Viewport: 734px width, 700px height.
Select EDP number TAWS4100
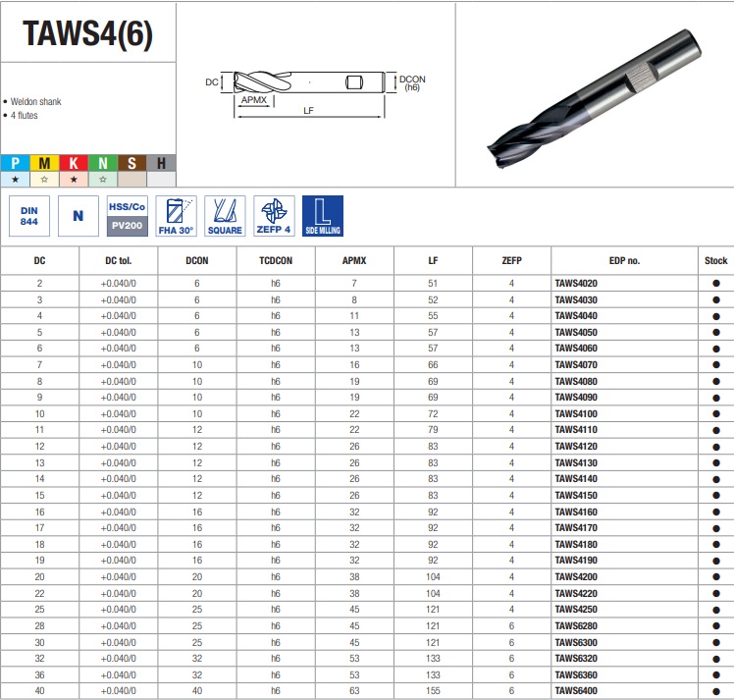(576, 414)
